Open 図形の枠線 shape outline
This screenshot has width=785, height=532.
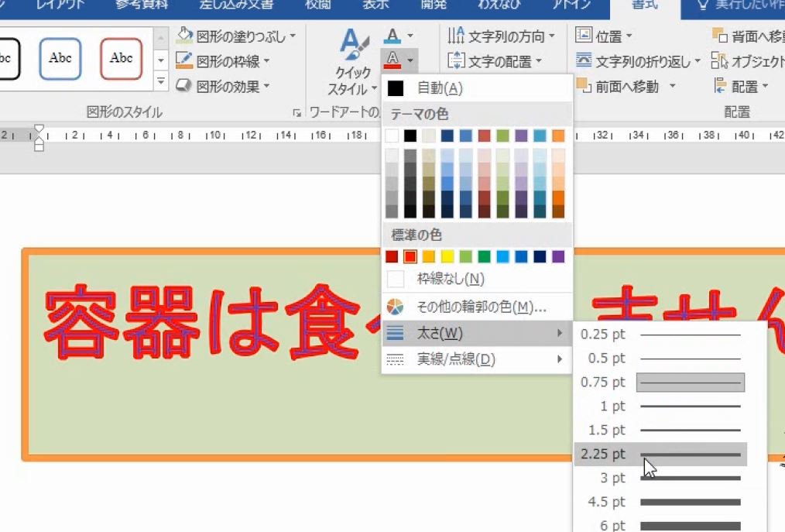(223, 61)
